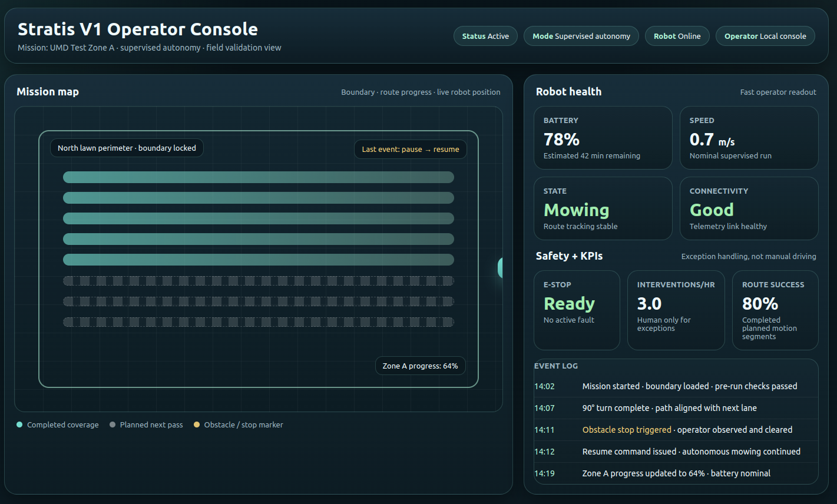837x504 pixels.
Task: Click the Battery 78% readout card
Action: (603, 138)
